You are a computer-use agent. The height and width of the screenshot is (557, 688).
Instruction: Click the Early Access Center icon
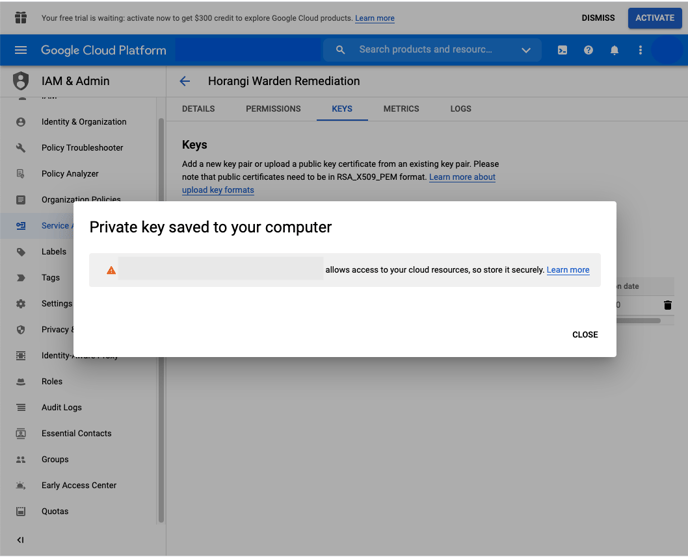tap(21, 485)
